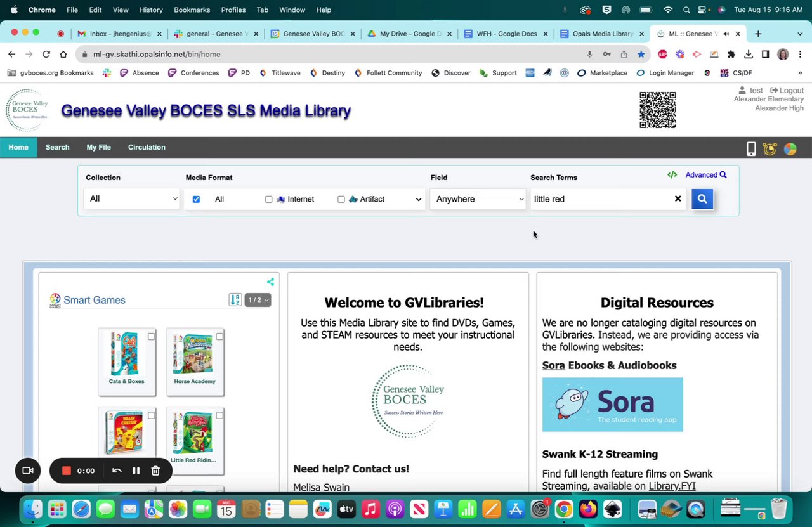This screenshot has height=527, width=812.
Task: Uncheck the All media format checkbox
Action: (x=196, y=199)
